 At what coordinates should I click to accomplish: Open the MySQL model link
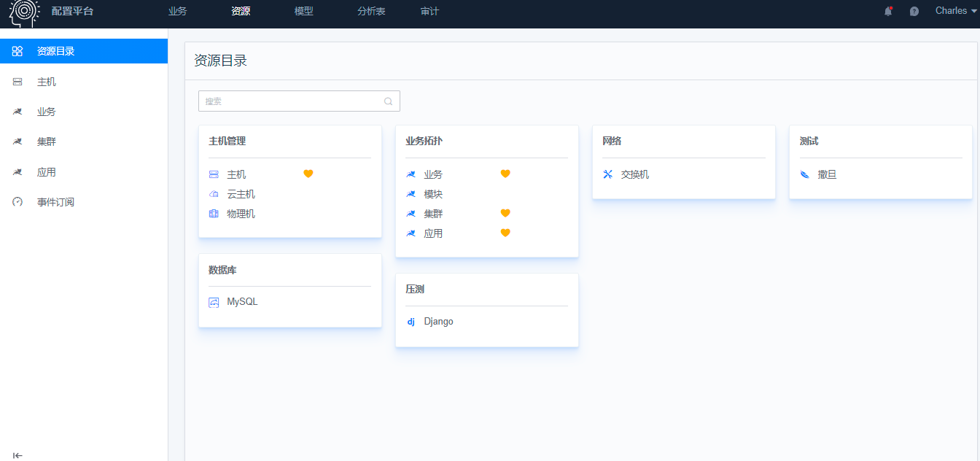pos(242,302)
